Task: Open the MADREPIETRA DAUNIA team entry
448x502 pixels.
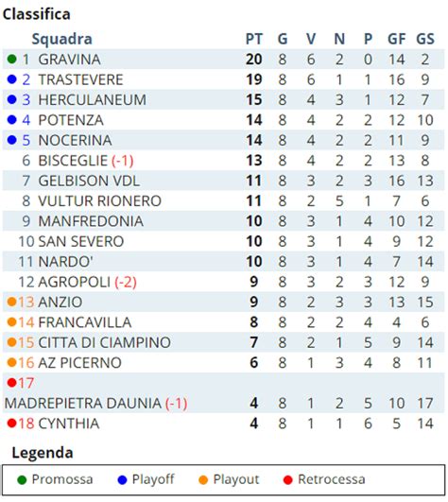Action: click(x=82, y=403)
